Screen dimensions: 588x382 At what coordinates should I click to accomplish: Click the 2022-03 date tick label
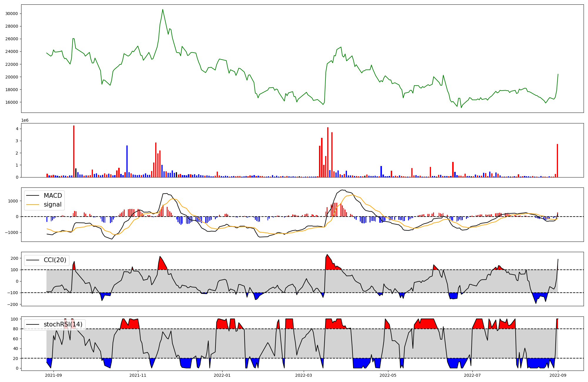pos(304,375)
